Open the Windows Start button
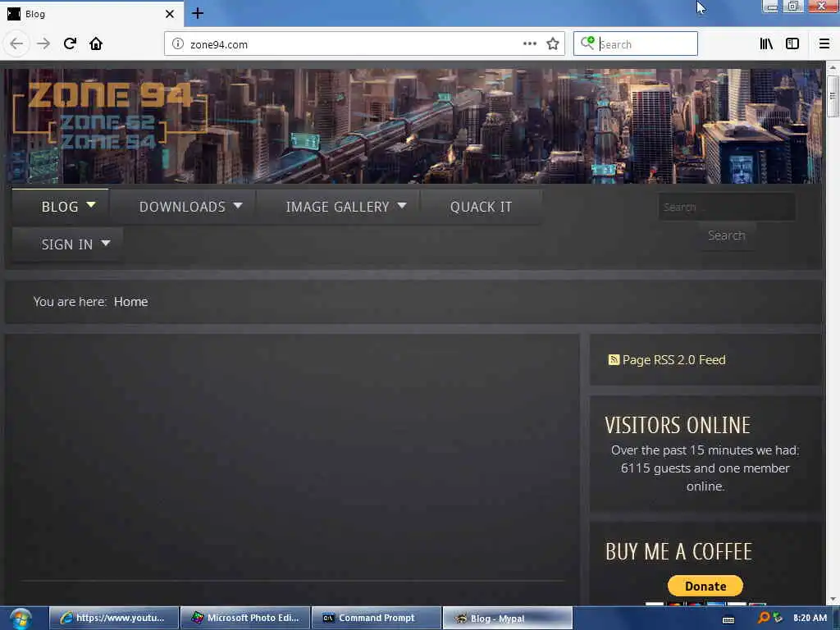 tap(21, 619)
